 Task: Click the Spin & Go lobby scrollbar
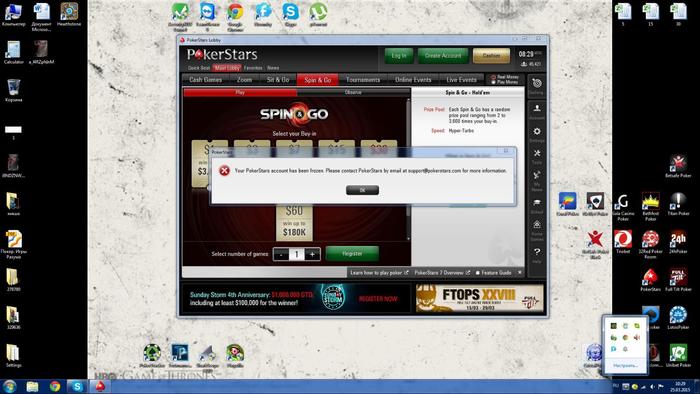tap(408, 170)
